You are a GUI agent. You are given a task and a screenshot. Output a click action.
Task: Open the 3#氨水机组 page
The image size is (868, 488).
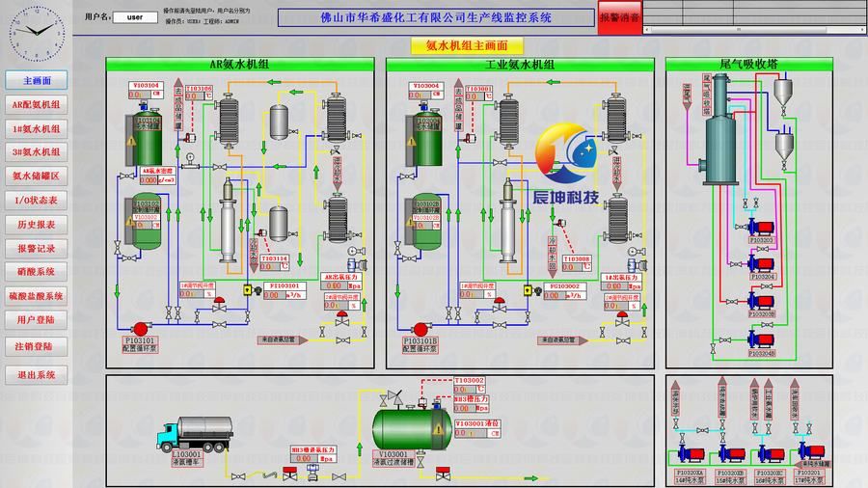point(37,152)
